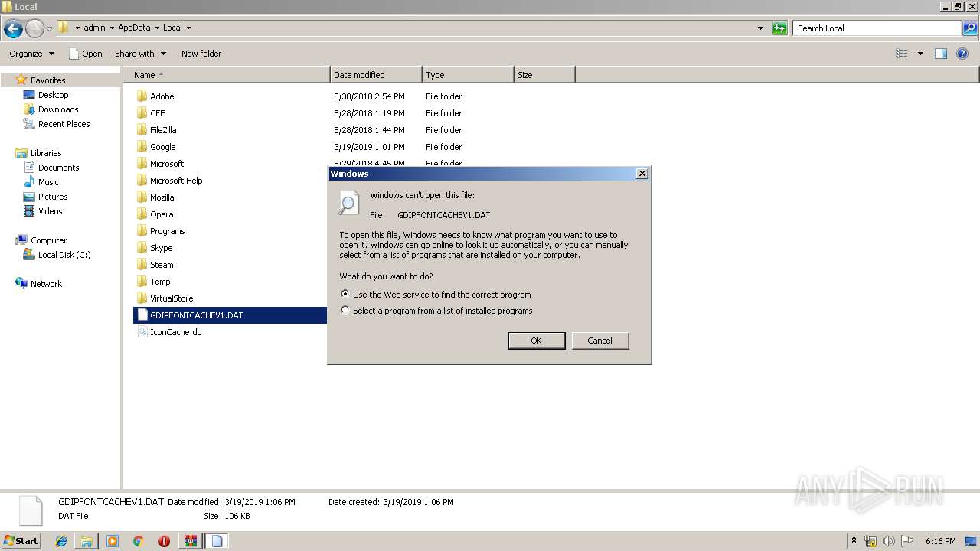
Task: Select the GDIPFONTCACHEV1.DAT file icon in list
Action: pos(142,315)
